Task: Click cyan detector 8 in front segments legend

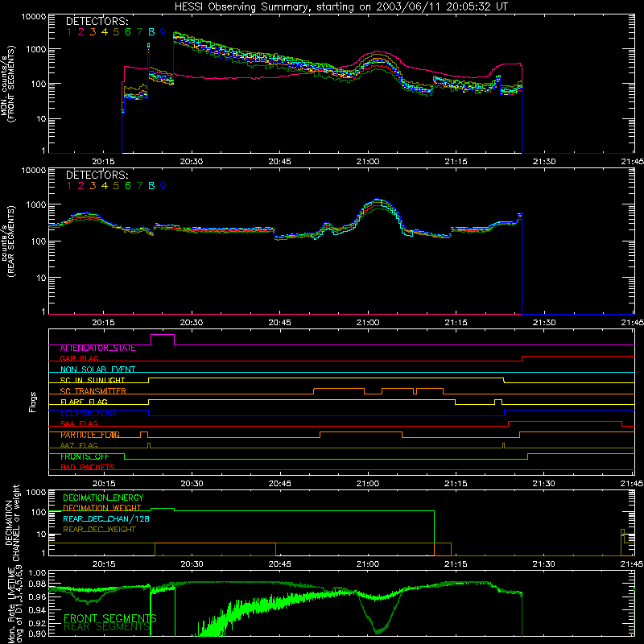Action: 151,32
